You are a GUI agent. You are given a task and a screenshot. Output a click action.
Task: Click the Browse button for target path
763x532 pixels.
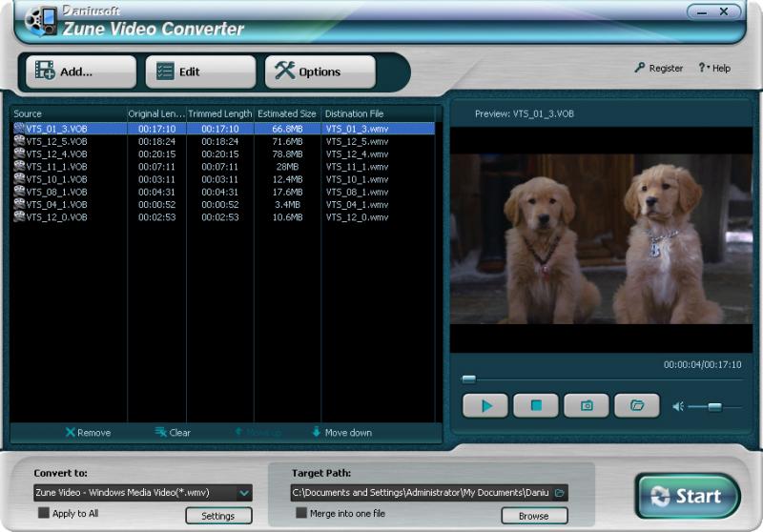[x=533, y=516]
